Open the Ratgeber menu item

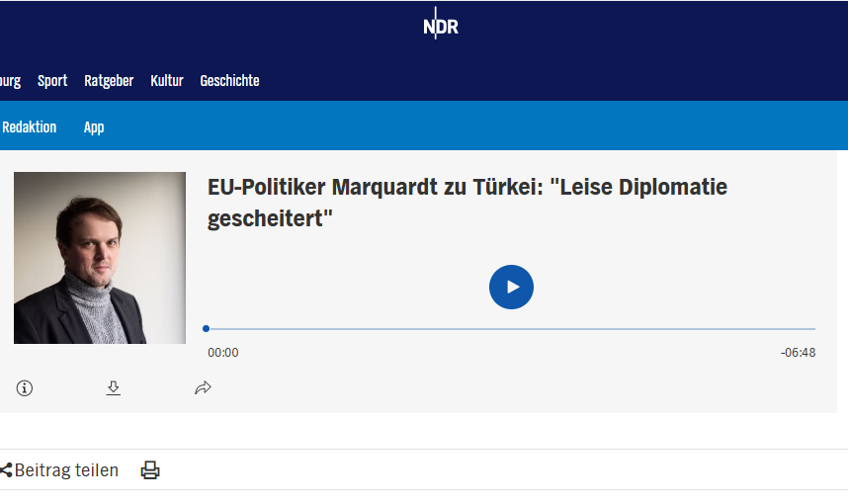pyautogui.click(x=109, y=81)
